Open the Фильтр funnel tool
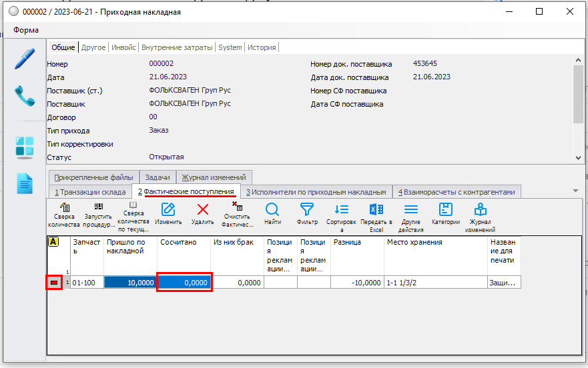This screenshot has width=588, height=368. pyautogui.click(x=307, y=214)
